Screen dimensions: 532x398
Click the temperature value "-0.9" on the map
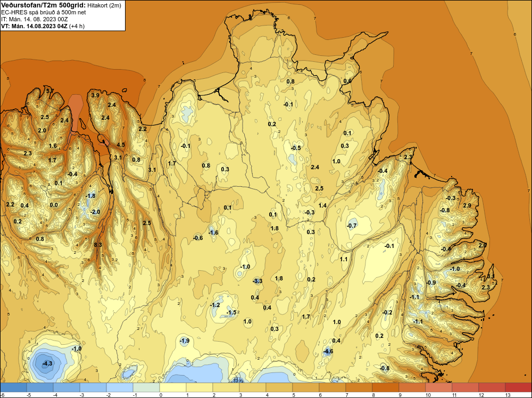pos(431,283)
